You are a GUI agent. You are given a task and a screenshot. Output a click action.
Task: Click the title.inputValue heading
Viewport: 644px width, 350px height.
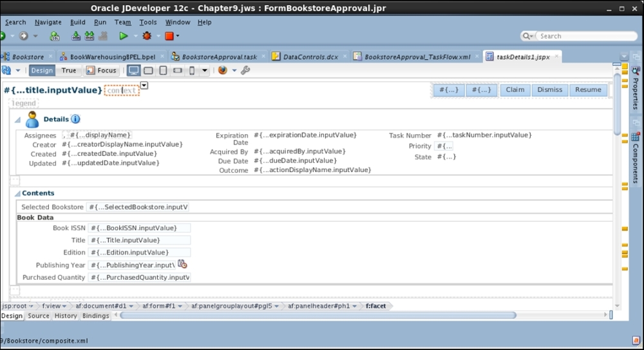[53, 90]
